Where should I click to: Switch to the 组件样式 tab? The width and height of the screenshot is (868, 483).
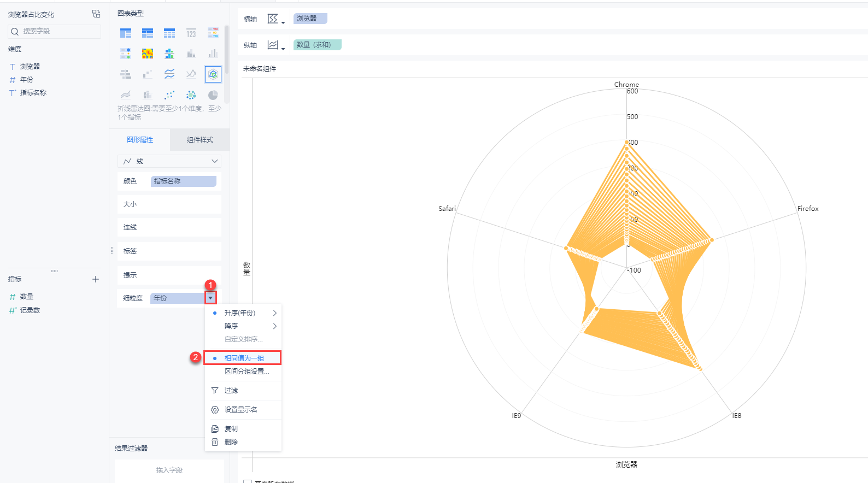(200, 140)
